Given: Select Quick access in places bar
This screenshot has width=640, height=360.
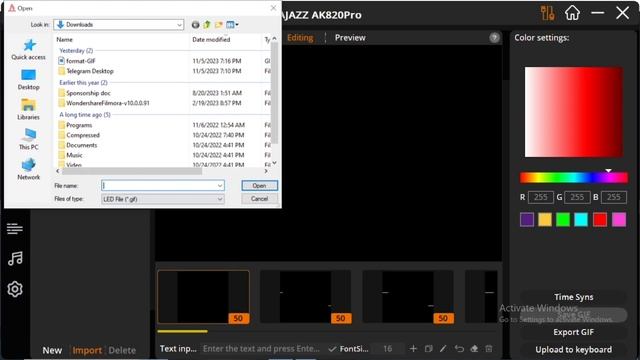Looking at the screenshot, I should click(29, 49).
